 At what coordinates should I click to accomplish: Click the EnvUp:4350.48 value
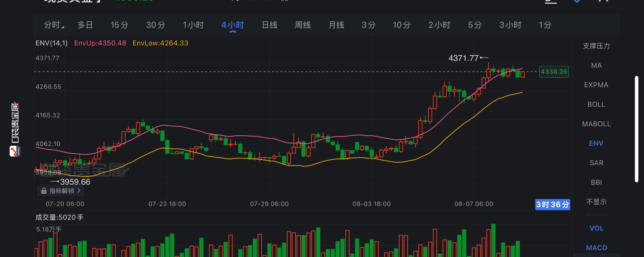pyautogui.click(x=100, y=43)
